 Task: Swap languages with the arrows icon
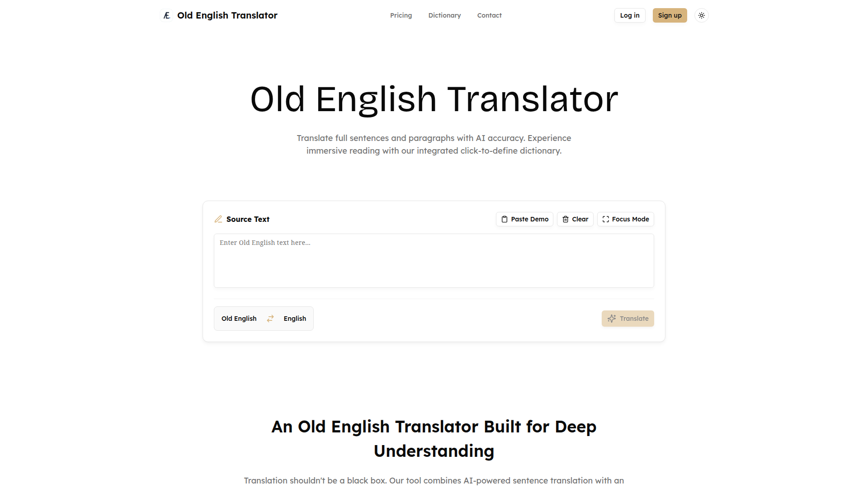270,319
